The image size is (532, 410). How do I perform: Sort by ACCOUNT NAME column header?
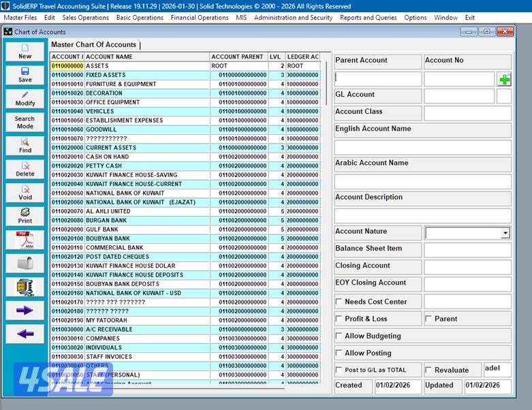pyautogui.click(x=146, y=57)
